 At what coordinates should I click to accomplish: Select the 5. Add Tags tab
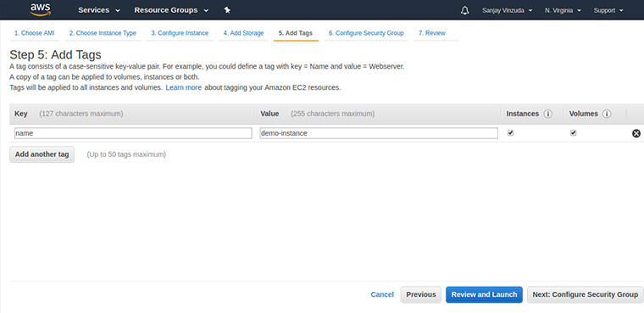(296, 33)
